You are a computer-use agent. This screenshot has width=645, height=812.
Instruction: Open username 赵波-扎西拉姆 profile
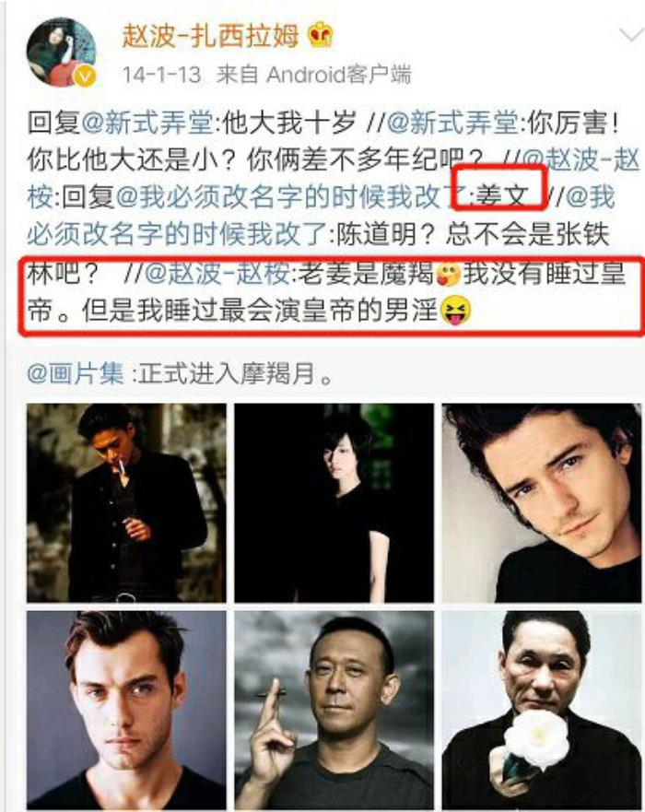click(x=211, y=36)
